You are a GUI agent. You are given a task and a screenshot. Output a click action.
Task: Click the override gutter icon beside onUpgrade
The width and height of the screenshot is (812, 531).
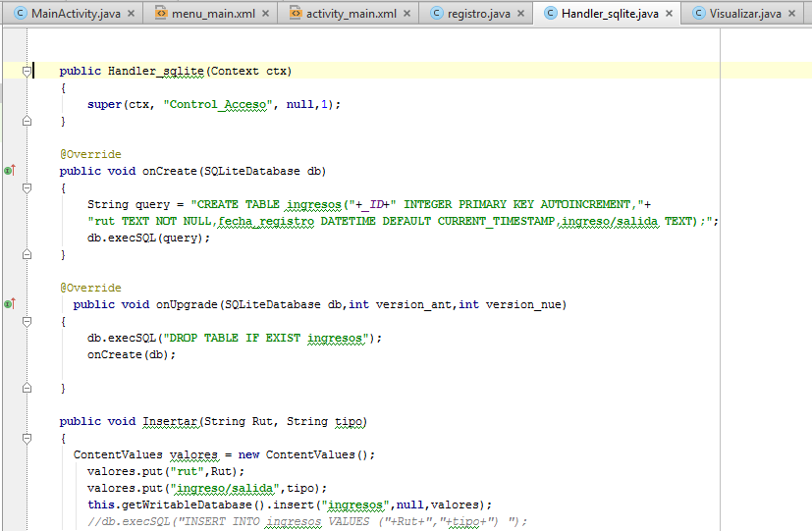pos(10,304)
